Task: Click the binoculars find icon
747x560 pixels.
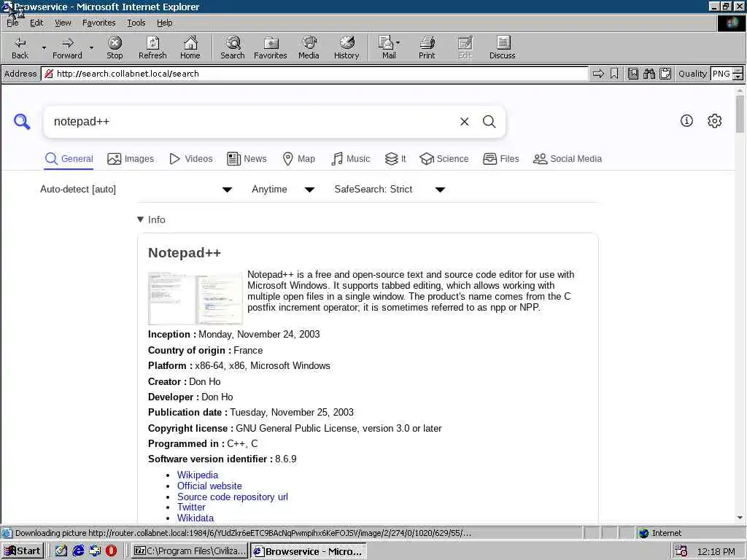Action: [649, 74]
